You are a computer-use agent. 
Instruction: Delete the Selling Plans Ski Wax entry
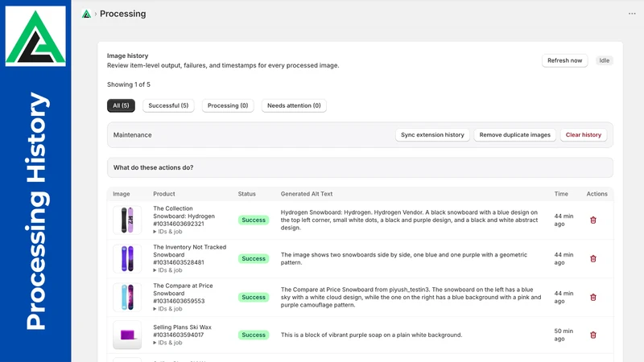[x=593, y=335]
